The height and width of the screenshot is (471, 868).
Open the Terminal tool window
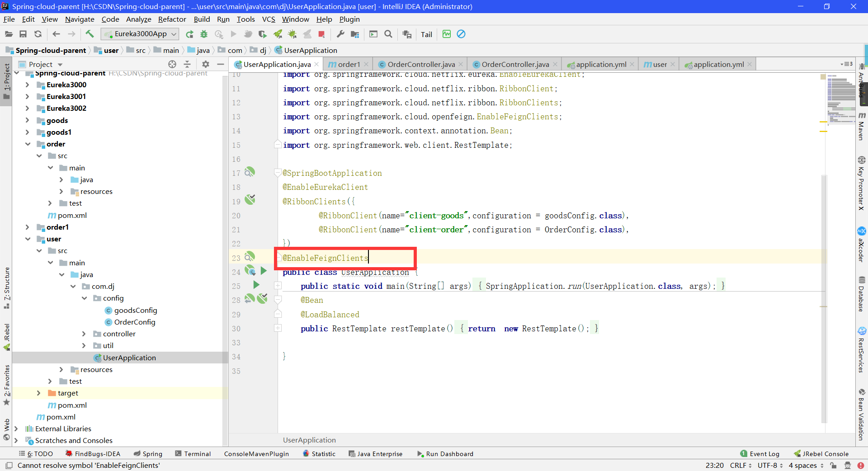point(193,454)
